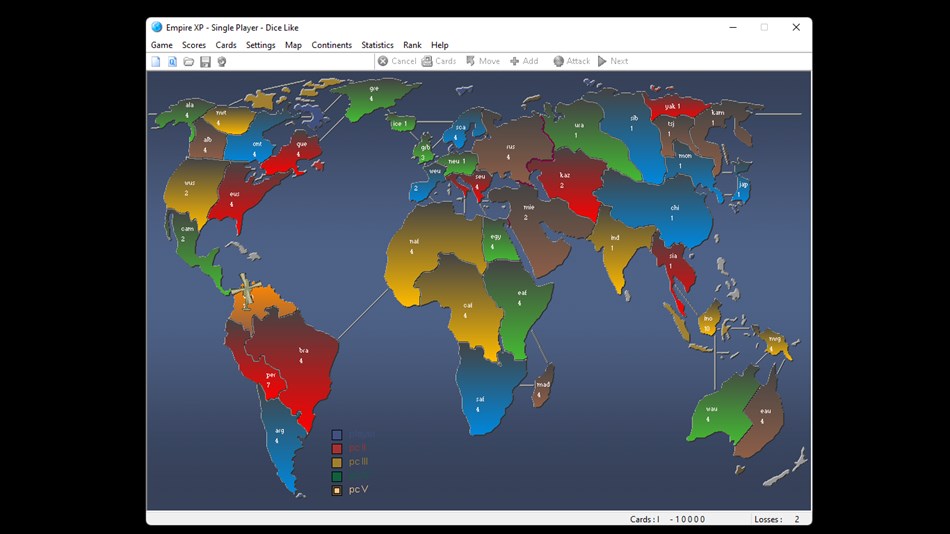Open the Rank menu
The width and height of the screenshot is (950, 534).
click(x=412, y=45)
